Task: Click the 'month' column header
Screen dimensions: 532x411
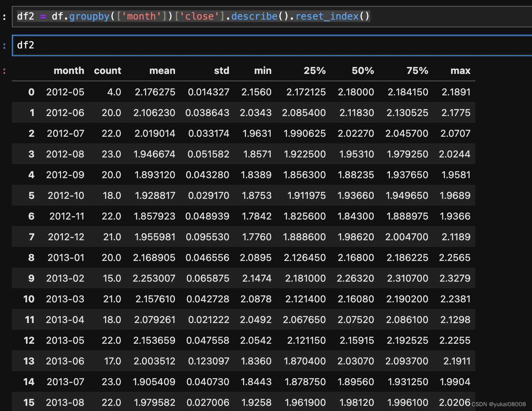Action: (69, 71)
